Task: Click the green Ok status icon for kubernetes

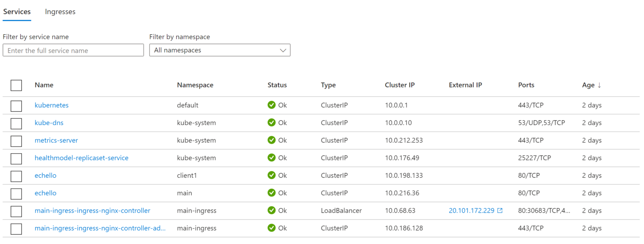Action: pos(272,105)
